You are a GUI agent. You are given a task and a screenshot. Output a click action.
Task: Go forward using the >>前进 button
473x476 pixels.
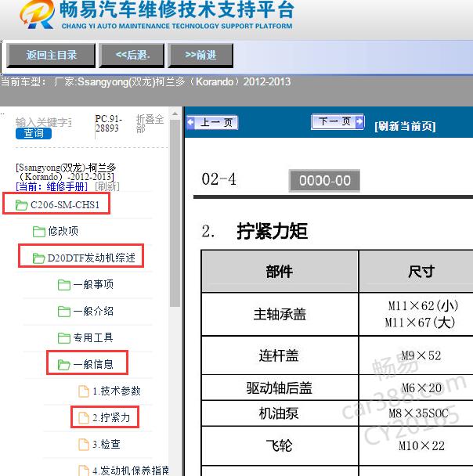click(x=200, y=56)
